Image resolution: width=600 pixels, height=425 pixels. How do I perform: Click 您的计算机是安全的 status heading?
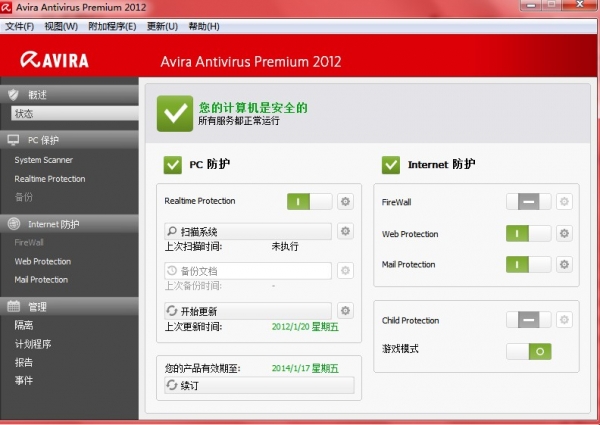click(253, 107)
